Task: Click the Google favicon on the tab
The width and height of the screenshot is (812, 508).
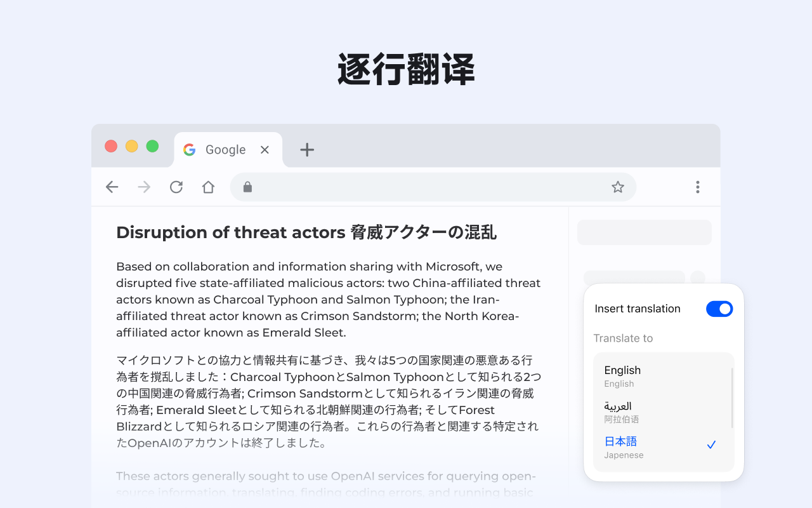Action: (189, 149)
